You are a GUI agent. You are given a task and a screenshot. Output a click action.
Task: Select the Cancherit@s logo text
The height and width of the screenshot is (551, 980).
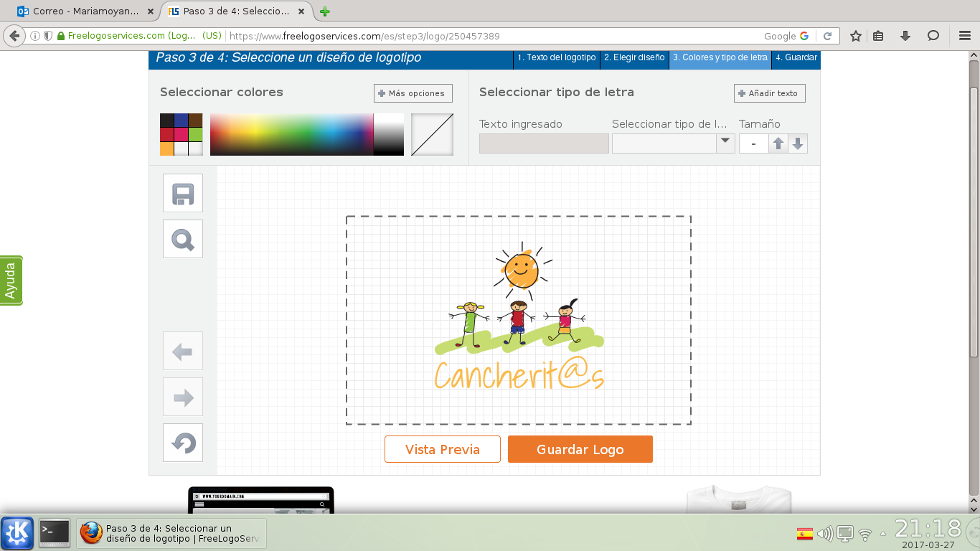point(519,375)
